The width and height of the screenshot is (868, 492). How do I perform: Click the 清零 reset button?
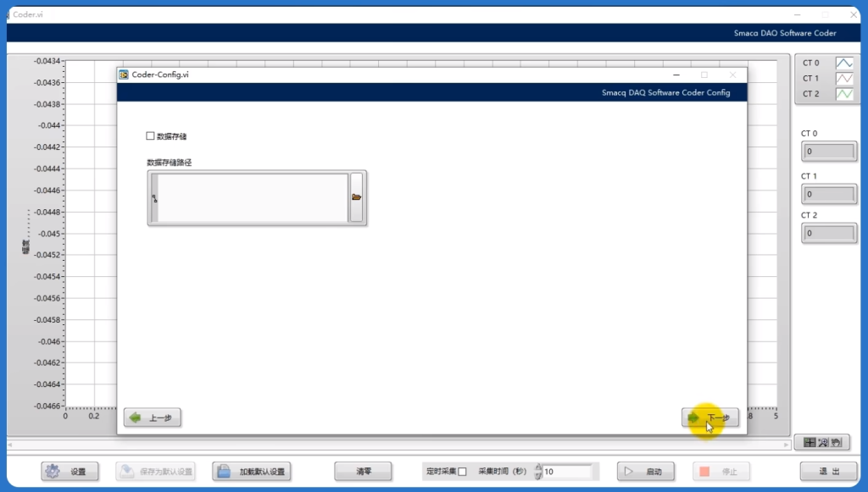click(363, 472)
